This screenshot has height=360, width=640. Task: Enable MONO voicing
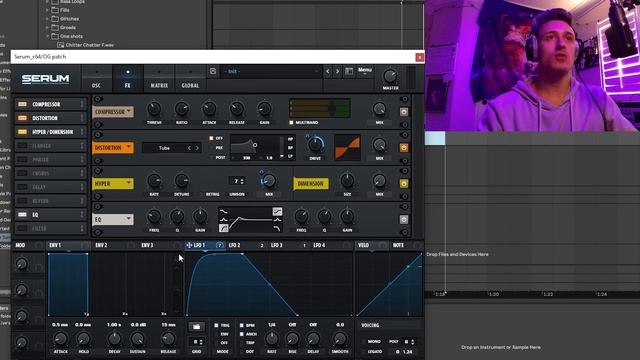364,342
